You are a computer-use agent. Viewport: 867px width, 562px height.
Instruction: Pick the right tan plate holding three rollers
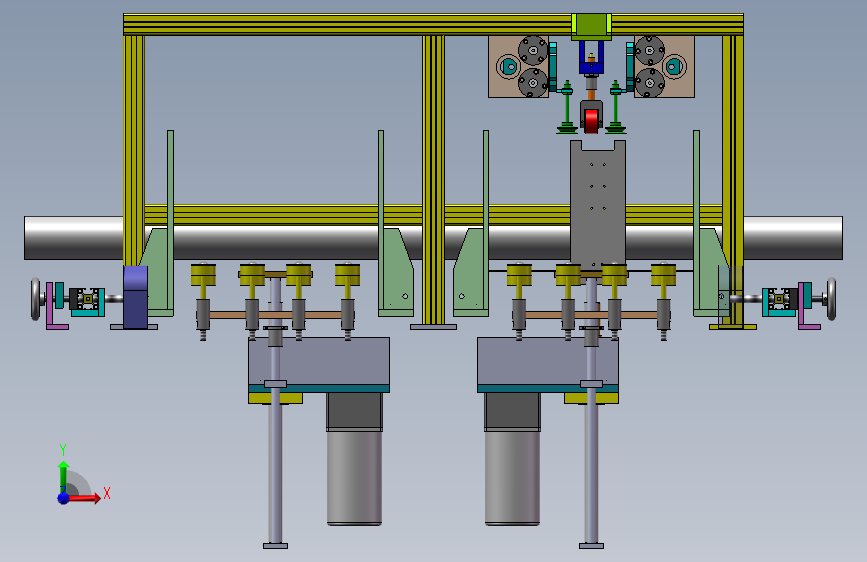(x=664, y=66)
